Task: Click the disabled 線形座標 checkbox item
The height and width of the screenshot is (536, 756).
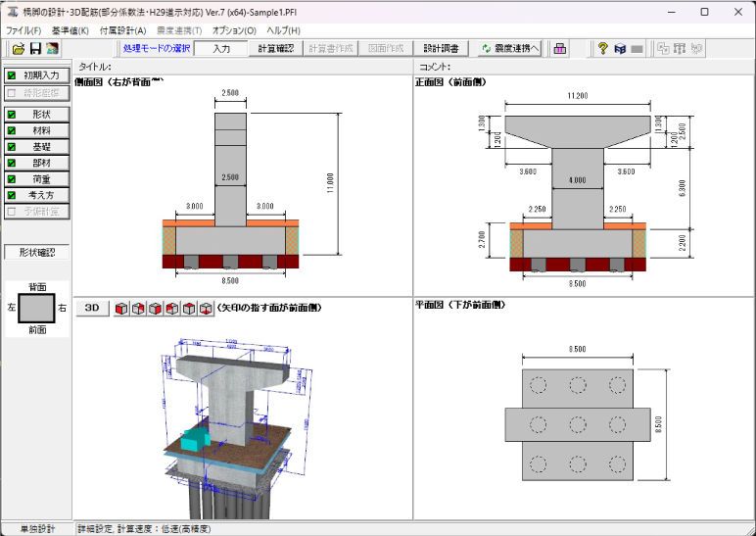Action: click(x=37, y=93)
